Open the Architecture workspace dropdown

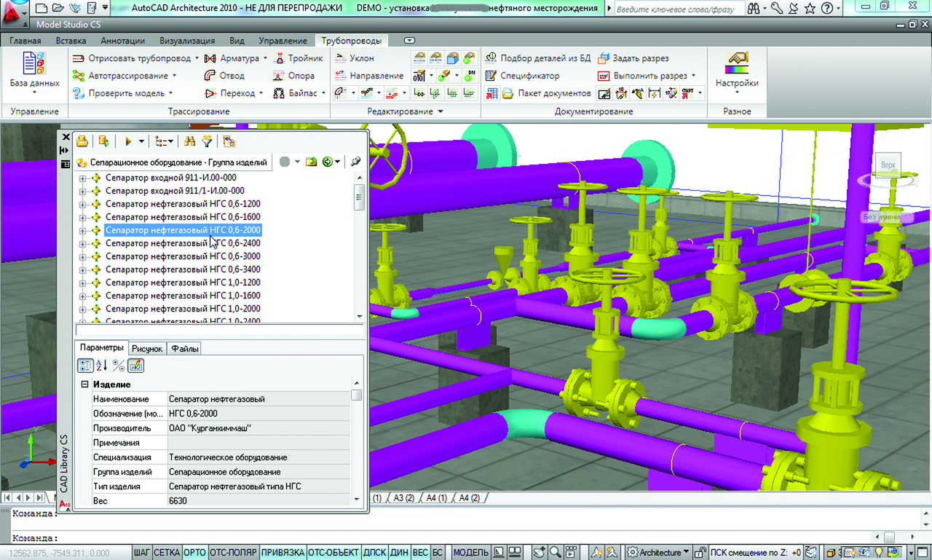(661, 553)
